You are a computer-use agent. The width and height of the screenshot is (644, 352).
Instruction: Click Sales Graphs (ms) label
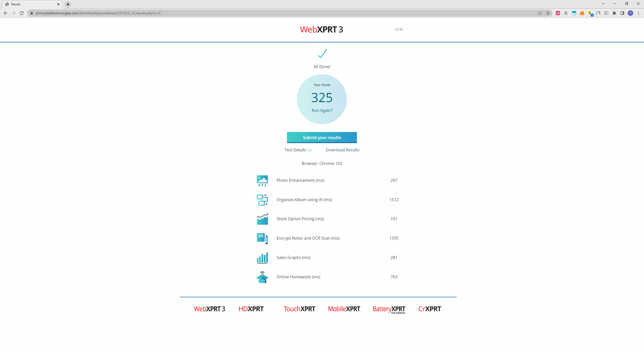(x=294, y=257)
